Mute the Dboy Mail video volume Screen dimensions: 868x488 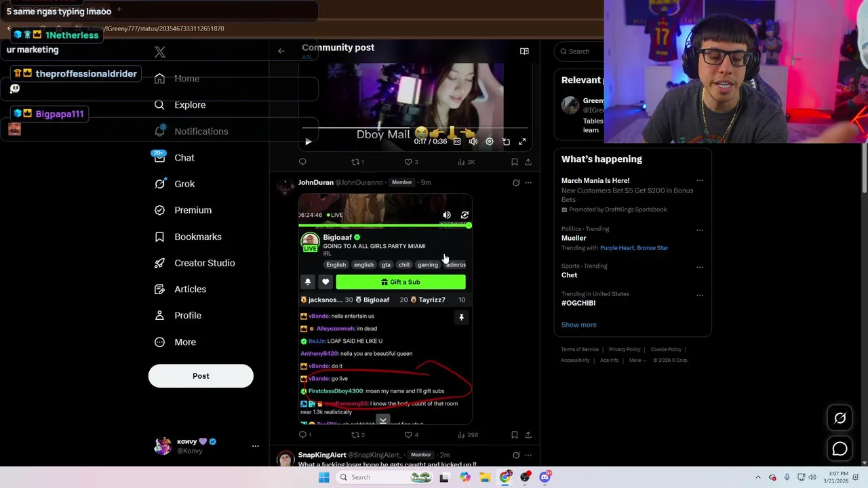pos(473,142)
